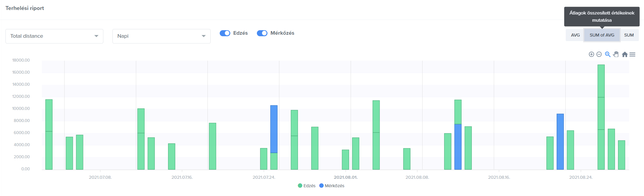Click the y-axis value 10000.00
Screen dimensions: 644x196
(21, 108)
